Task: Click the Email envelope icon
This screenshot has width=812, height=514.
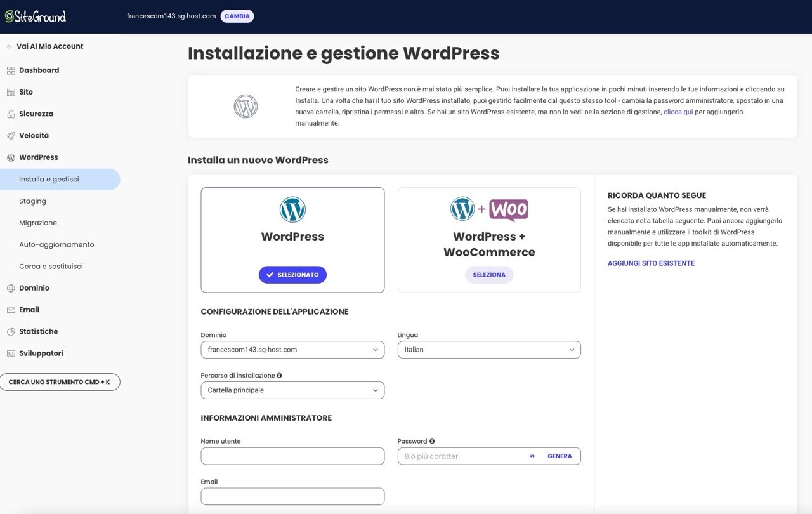Action: pos(11,310)
